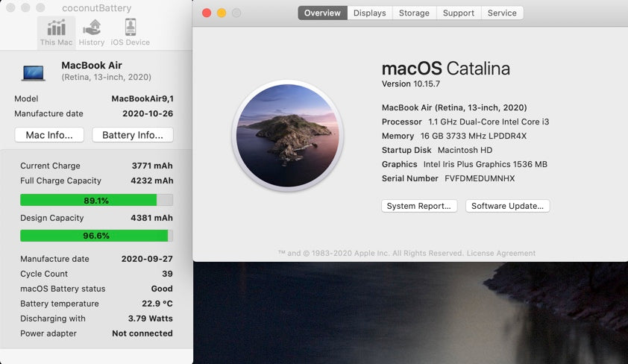
Task: Click the Version 10.15.7 text
Action: click(x=410, y=84)
